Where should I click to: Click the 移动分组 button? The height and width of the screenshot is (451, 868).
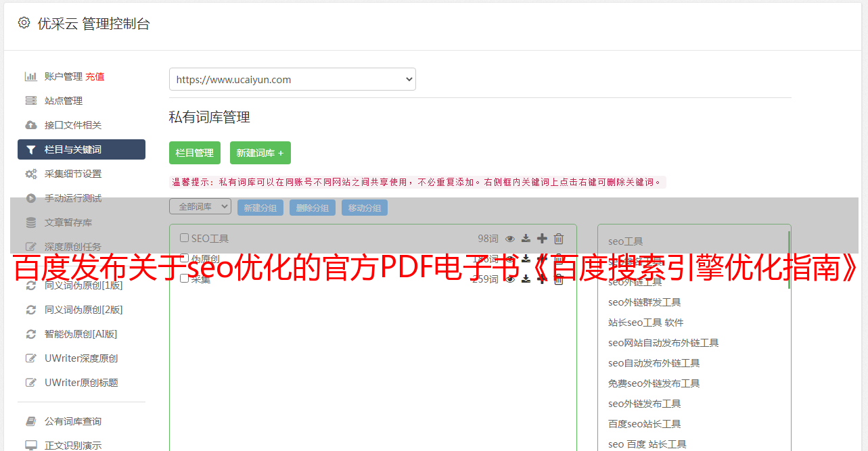click(365, 208)
